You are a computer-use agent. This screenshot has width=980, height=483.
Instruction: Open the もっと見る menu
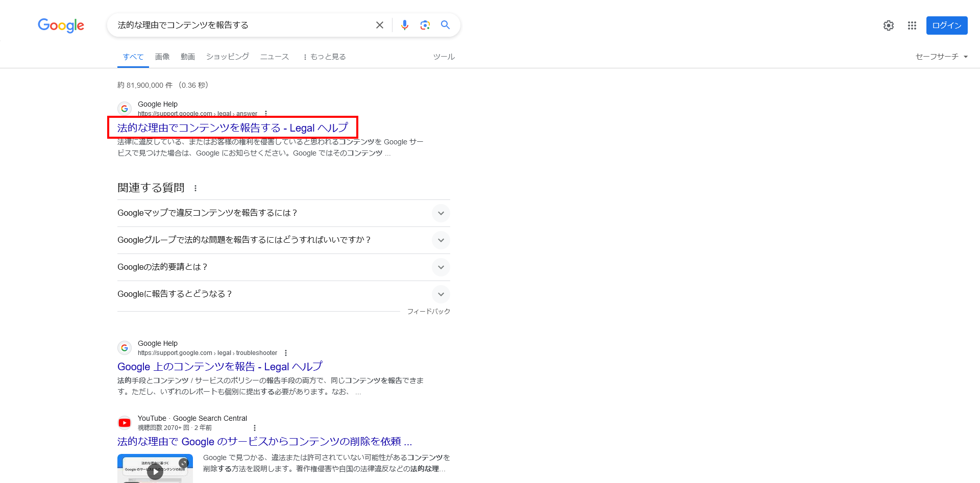click(325, 57)
